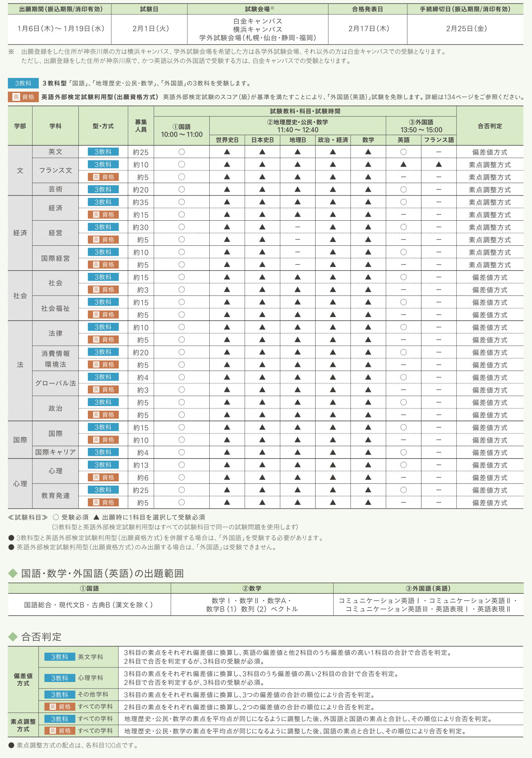Click '約6' quota in the 心理 資格 row
This screenshot has width=532, height=758.
tap(143, 478)
